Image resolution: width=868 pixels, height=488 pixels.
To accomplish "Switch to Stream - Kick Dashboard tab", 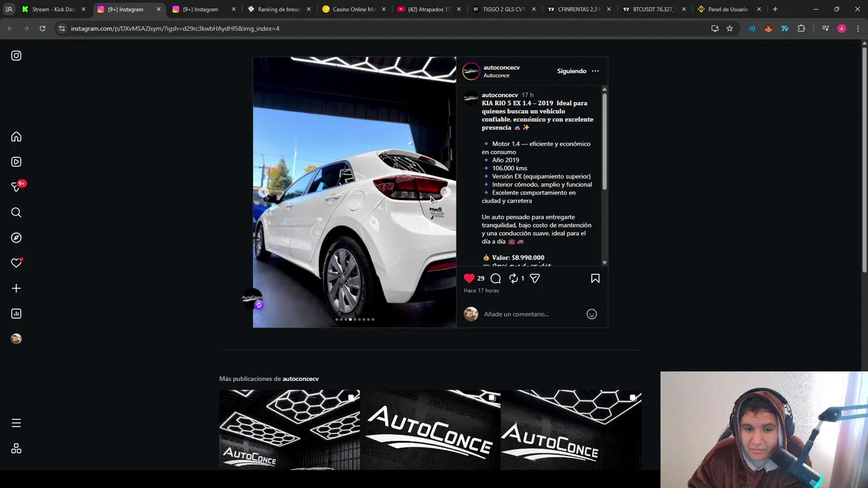I will point(54,9).
